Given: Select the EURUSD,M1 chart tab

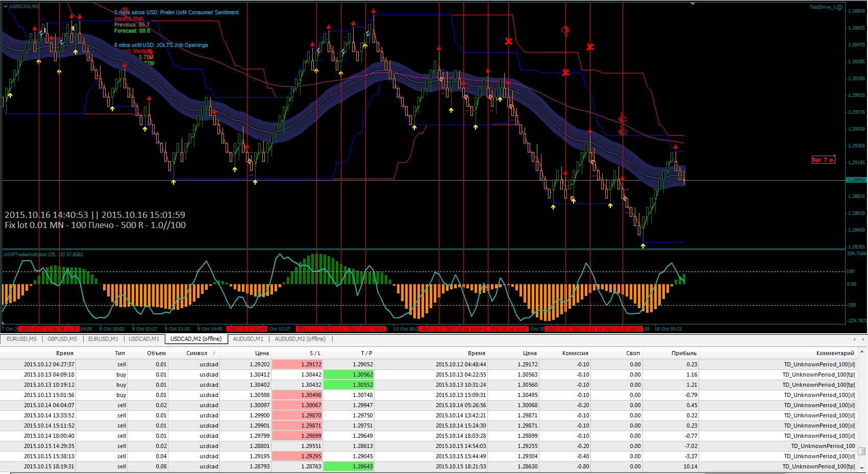Looking at the screenshot, I should pos(103,339).
